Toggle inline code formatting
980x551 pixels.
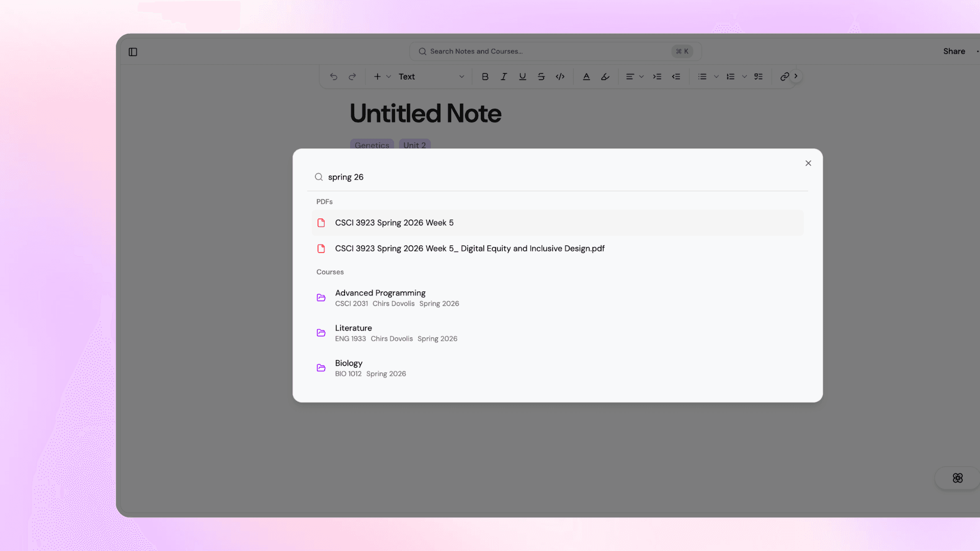click(x=560, y=77)
